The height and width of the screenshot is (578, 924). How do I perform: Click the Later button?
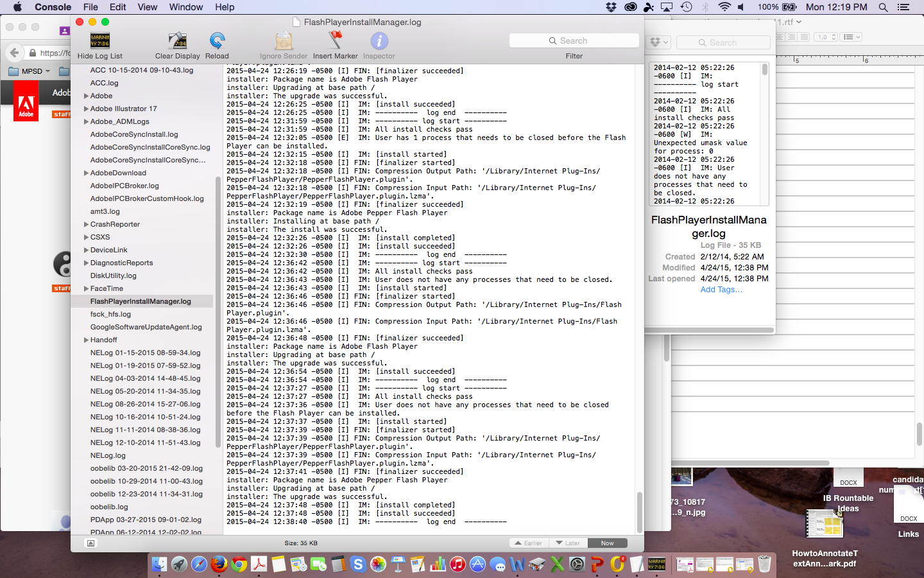(x=569, y=543)
